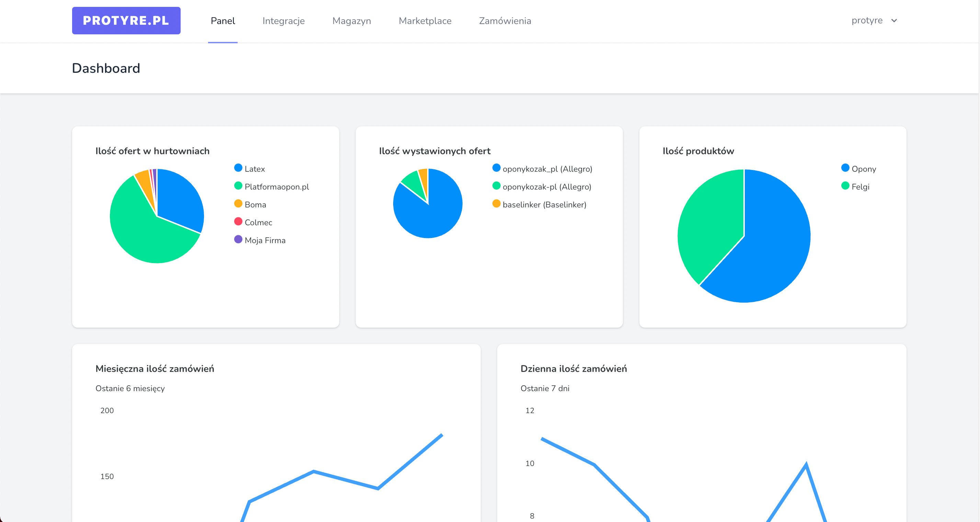Navigate to Zamówienia

coord(505,21)
